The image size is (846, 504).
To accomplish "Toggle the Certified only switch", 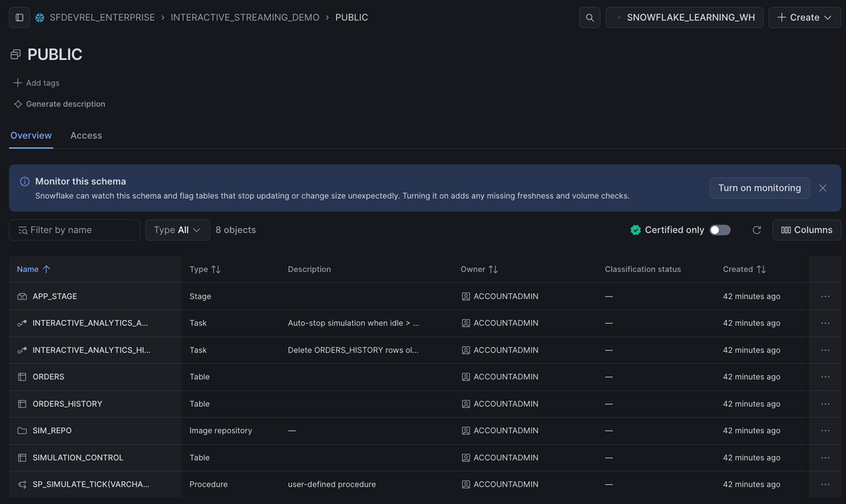I will (720, 230).
